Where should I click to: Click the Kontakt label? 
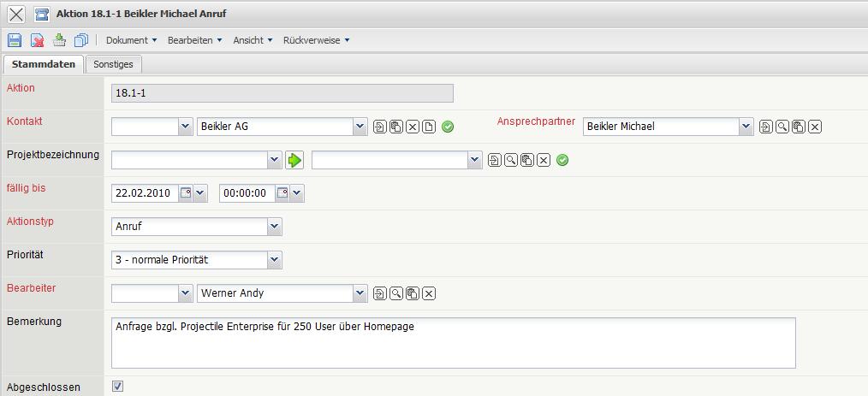[x=24, y=121]
